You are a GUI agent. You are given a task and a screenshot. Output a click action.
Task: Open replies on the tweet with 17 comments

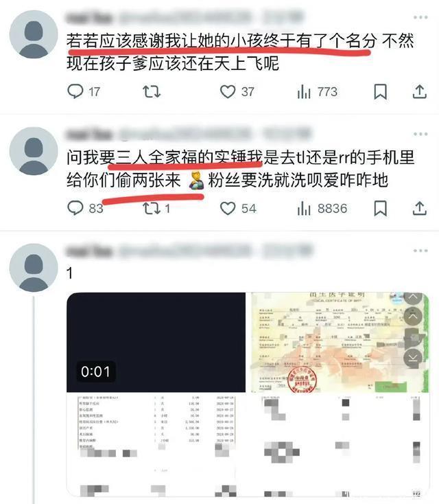[84, 92]
